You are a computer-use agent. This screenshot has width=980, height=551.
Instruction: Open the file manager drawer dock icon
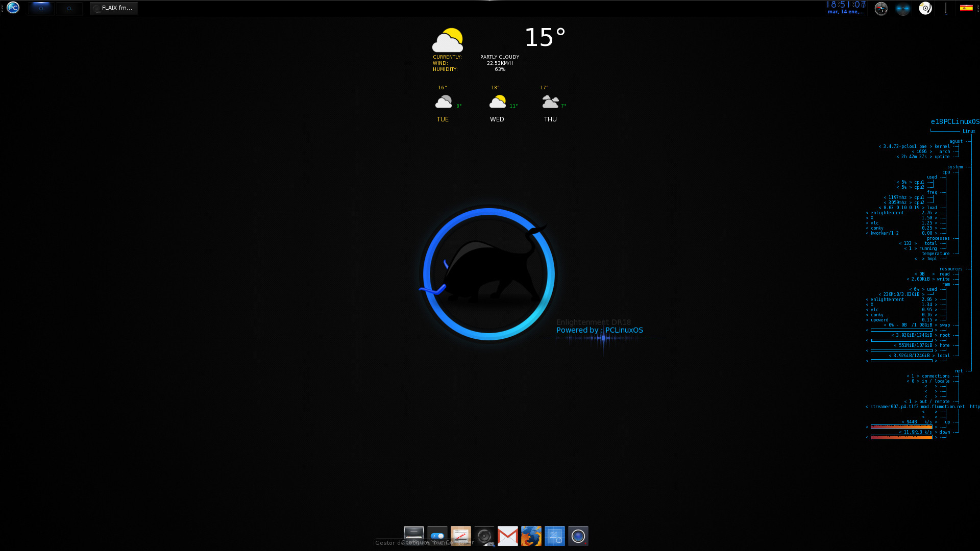coord(413,535)
